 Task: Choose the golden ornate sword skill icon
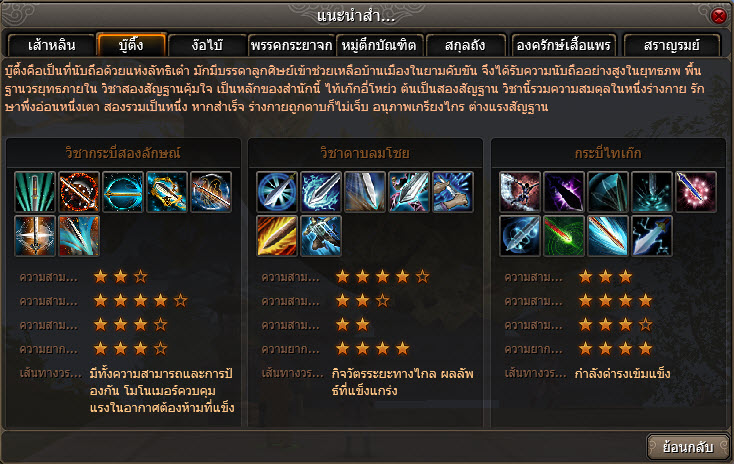(167, 192)
